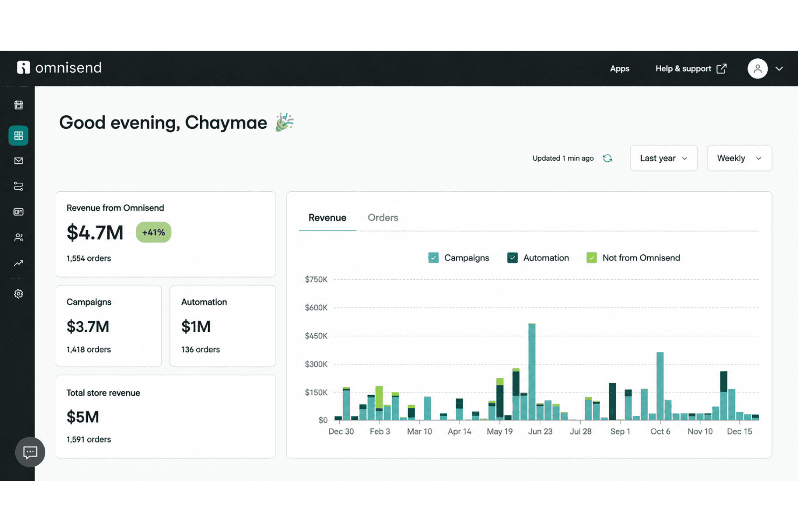Click the +41% growth badge

pyautogui.click(x=154, y=232)
